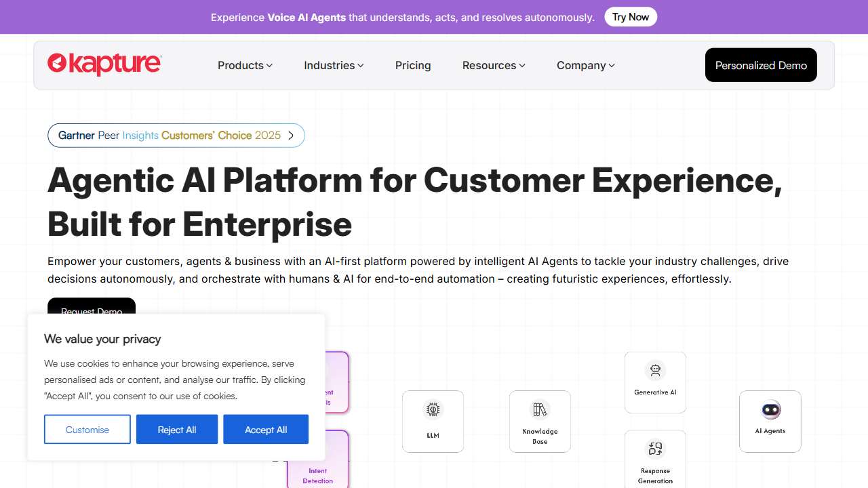Image resolution: width=868 pixels, height=488 pixels.
Task: Go to the Pricing page
Action: point(413,66)
